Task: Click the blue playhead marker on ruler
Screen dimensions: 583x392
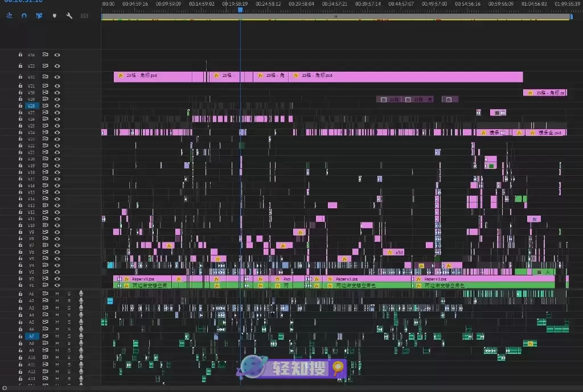Action: tap(240, 10)
